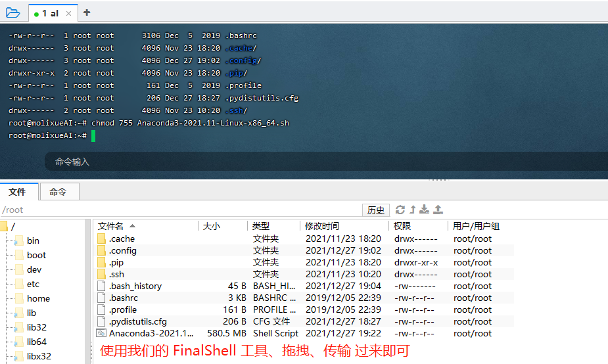Image resolution: width=608 pixels, height=364 pixels.
Task: Select dev folder in tree
Action: coord(34,269)
